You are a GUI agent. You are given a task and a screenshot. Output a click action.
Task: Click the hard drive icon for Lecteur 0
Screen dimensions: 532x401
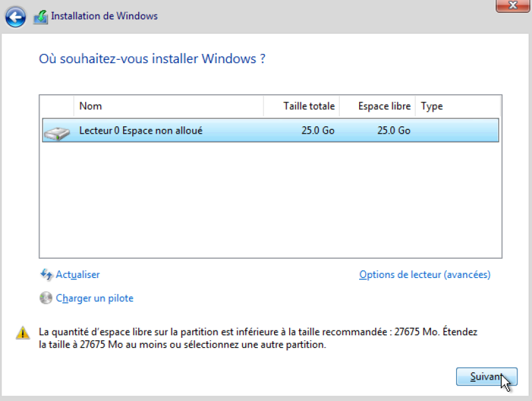click(x=57, y=133)
